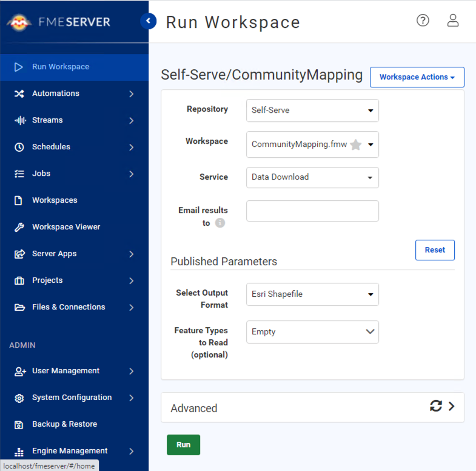
Task: Open the Feature Types to Read dropdown
Action: (312, 332)
